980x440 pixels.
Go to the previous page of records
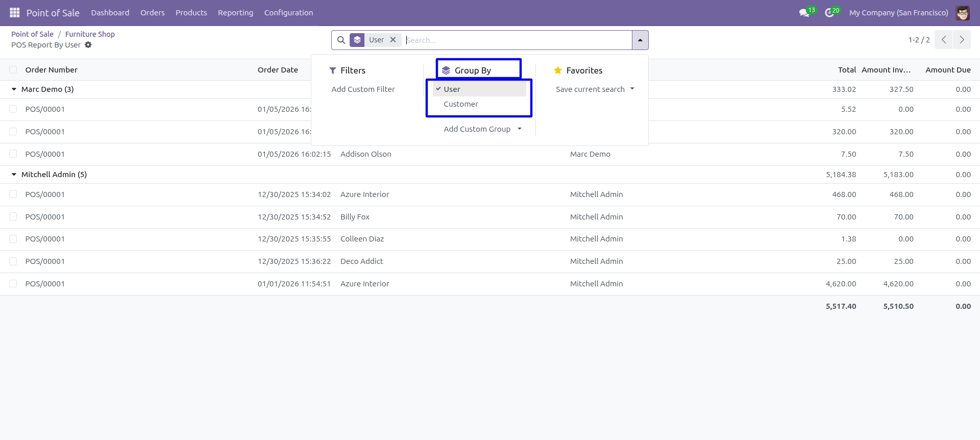click(x=944, y=40)
